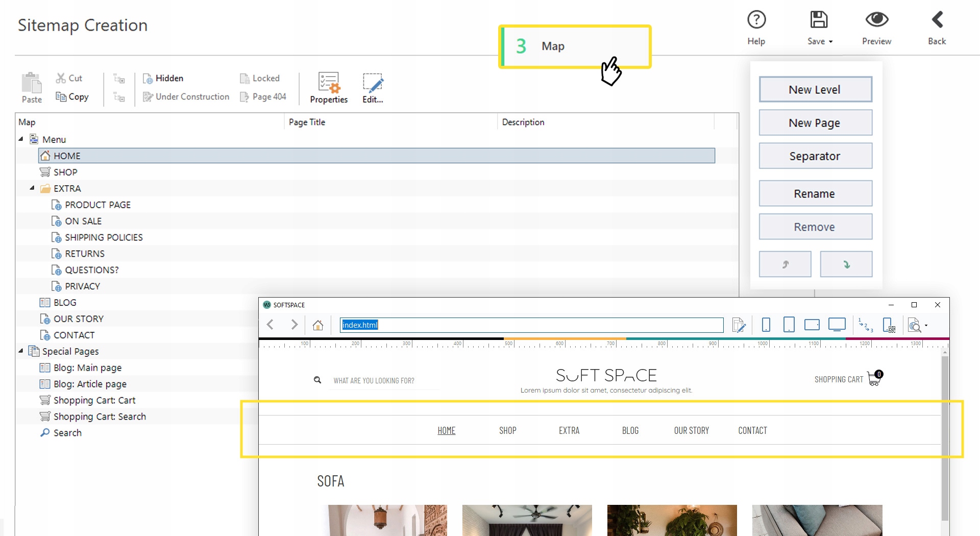Click the QR code page icon
Image resolution: width=980 pixels, height=536 pixels.
(889, 325)
